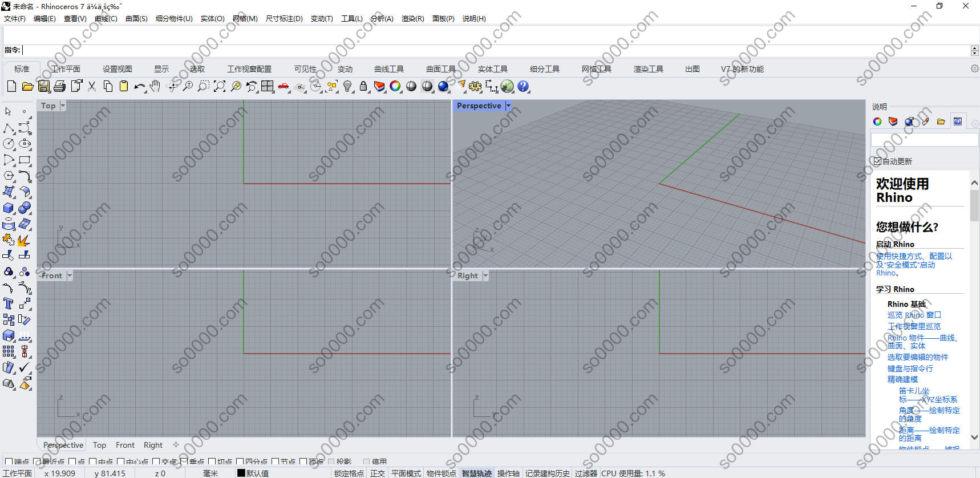Screen dimensions: 980x478
Task: Click the color wheel icon in main toolbar
Action: (395, 86)
